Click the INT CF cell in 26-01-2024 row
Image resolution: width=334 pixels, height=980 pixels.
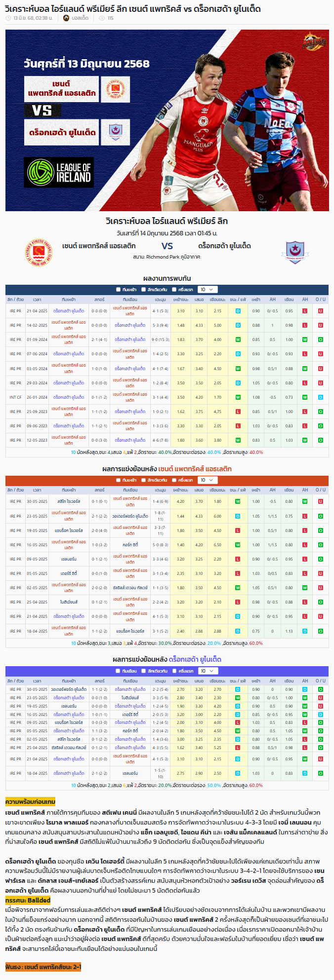point(15,397)
